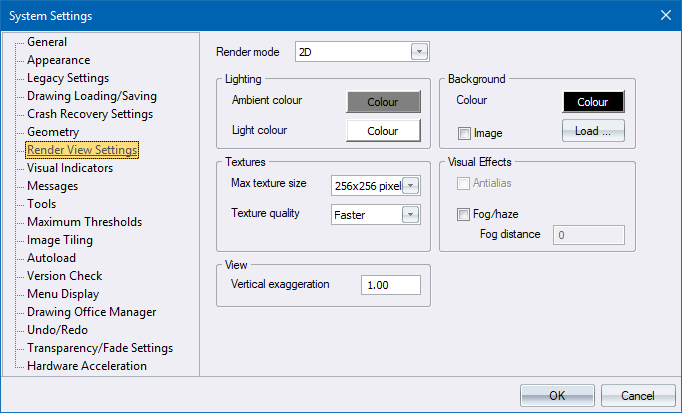Viewport: 682px width, 413px height.
Task: Select Messages in the tree
Action: [x=53, y=186]
